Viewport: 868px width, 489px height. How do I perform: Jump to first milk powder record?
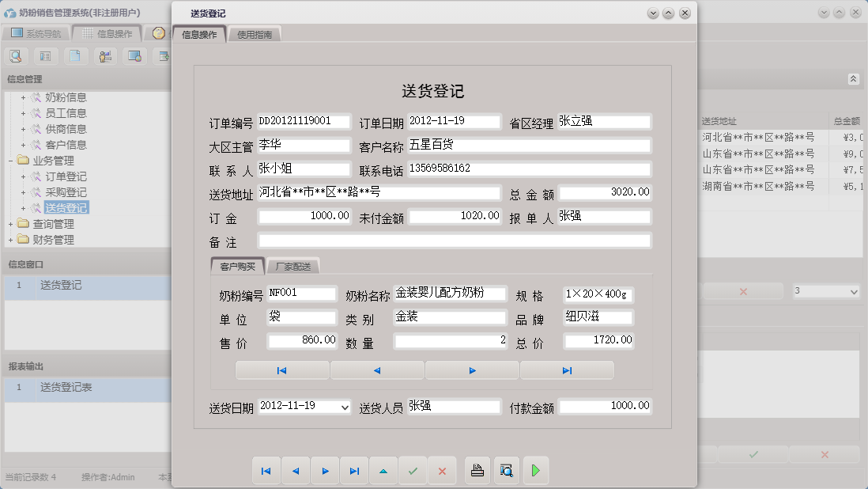(x=281, y=370)
